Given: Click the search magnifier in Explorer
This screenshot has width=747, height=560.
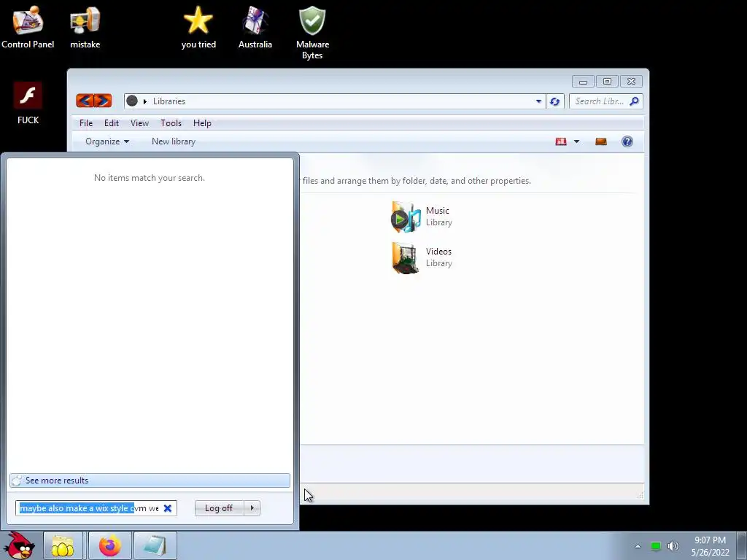Looking at the screenshot, I should click(634, 101).
